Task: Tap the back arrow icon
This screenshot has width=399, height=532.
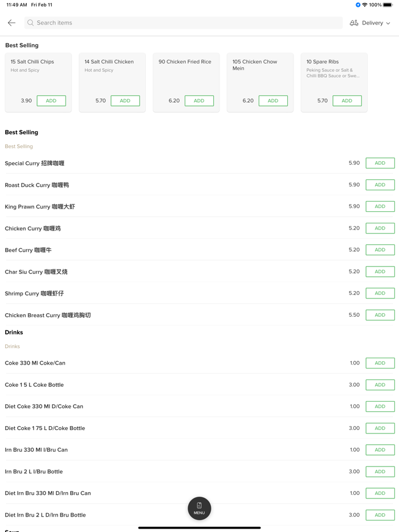Action: click(x=11, y=23)
